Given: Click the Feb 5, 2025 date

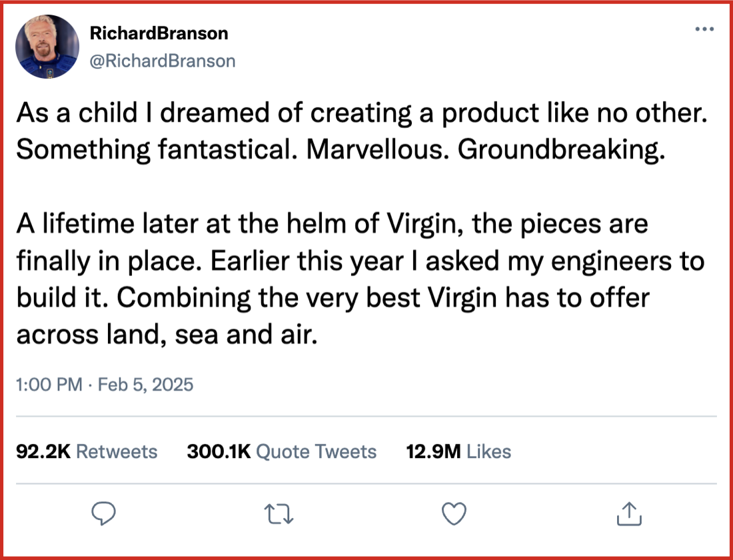Looking at the screenshot, I should coord(145,385).
